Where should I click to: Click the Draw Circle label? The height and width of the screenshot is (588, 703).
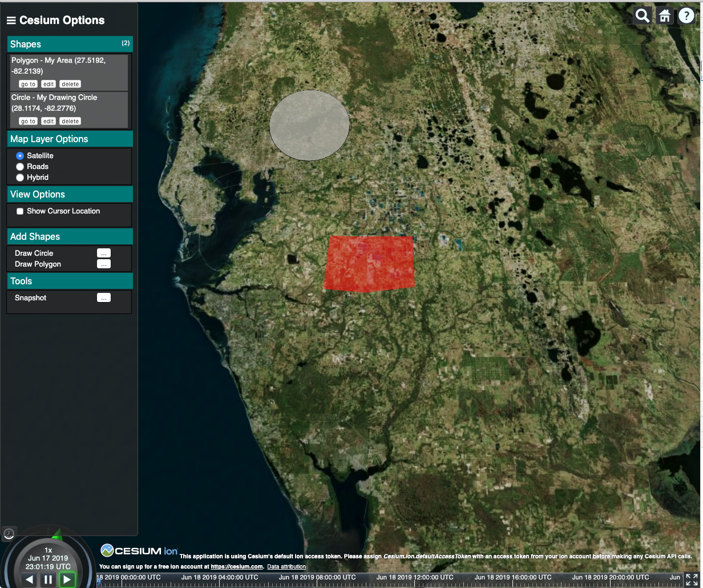(34, 253)
